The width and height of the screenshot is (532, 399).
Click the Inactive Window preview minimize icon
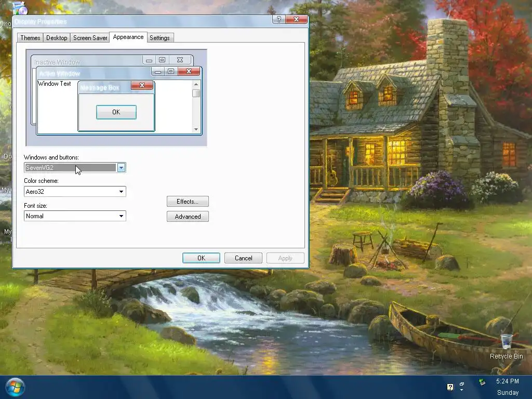[x=149, y=60]
